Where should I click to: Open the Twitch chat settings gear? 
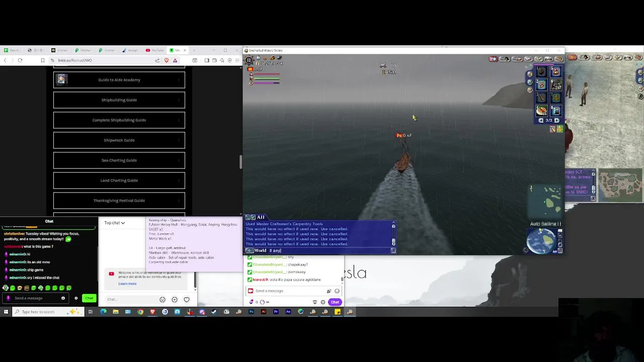323,302
